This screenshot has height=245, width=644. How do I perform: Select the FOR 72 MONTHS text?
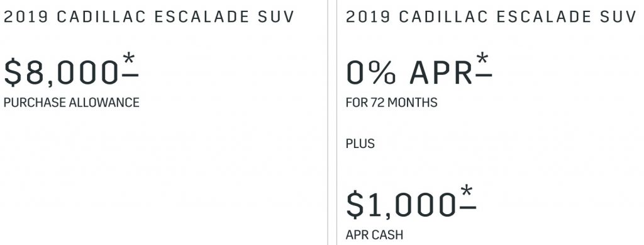pyautogui.click(x=391, y=103)
